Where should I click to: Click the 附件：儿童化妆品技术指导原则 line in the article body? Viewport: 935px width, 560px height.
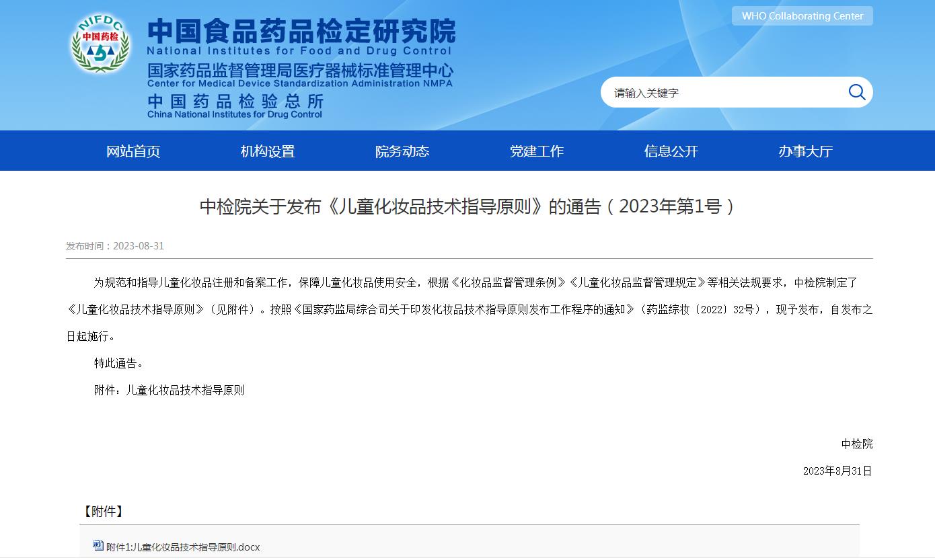coord(169,391)
